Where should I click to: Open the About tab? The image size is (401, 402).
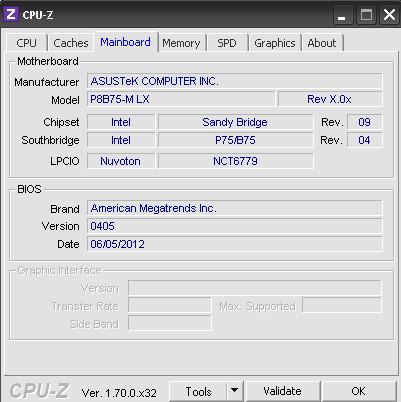[322, 43]
